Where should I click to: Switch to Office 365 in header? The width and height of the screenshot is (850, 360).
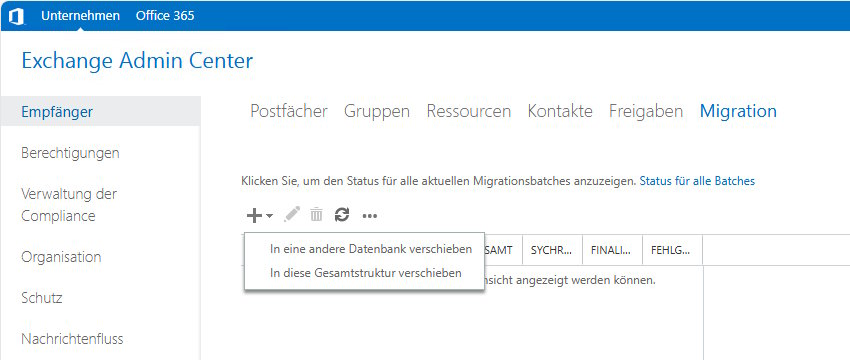tap(165, 16)
